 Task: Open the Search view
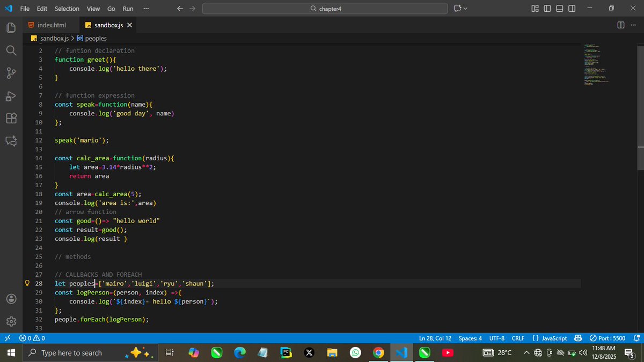tap(11, 49)
